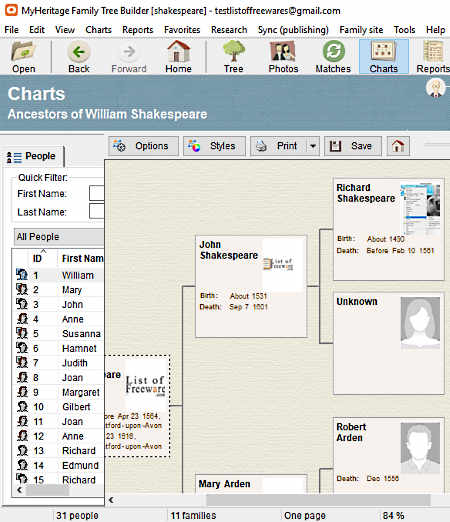Screen dimensions: 450x522
Task: Go to the Home house icon
Action: click(178, 57)
